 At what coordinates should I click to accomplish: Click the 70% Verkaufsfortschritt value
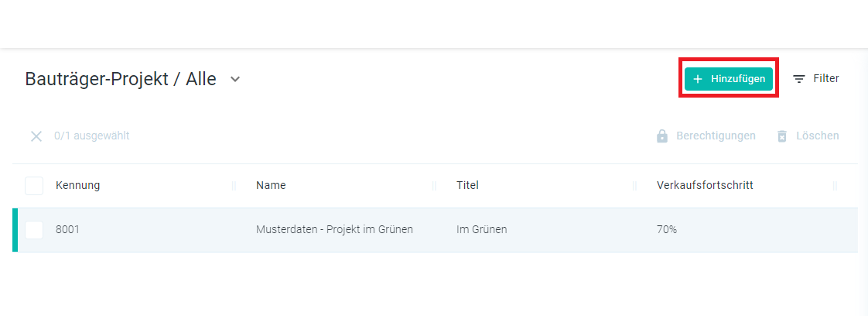click(667, 229)
